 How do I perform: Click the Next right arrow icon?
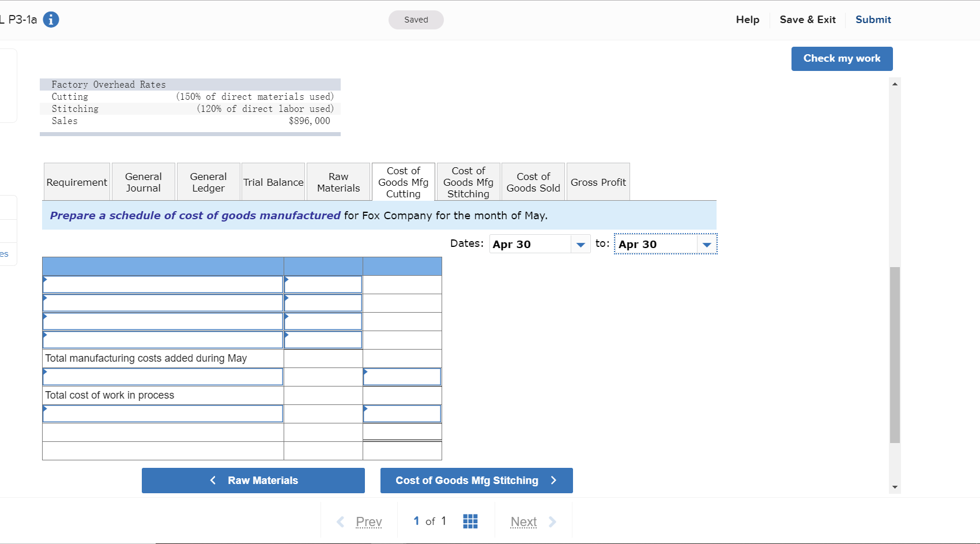552,522
